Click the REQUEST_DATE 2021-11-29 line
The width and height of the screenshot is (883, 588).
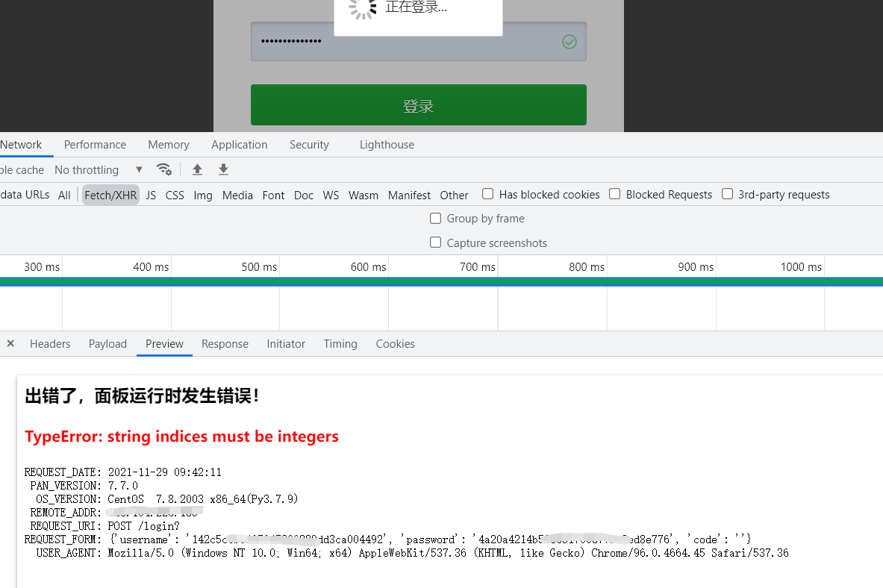(122, 472)
